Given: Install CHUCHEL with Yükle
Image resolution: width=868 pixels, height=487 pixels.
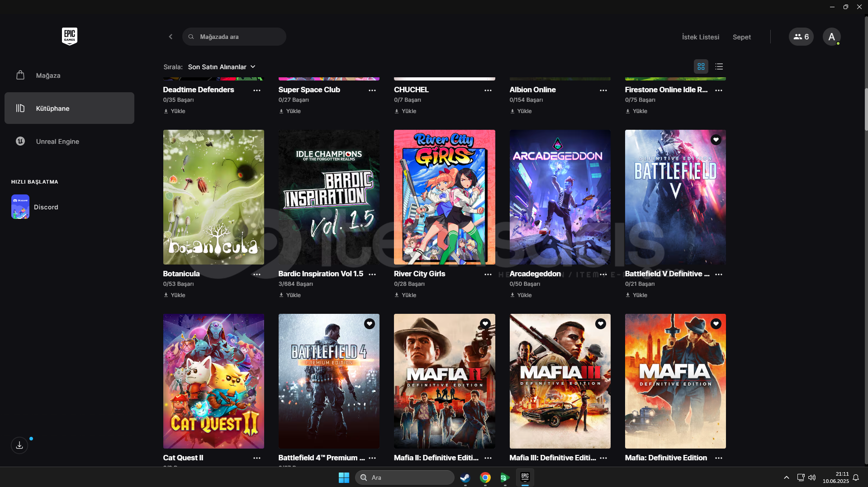Looking at the screenshot, I should [405, 111].
